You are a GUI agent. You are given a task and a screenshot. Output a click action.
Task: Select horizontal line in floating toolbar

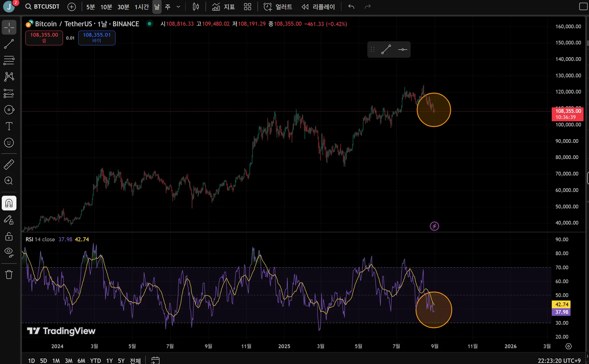[402, 50]
